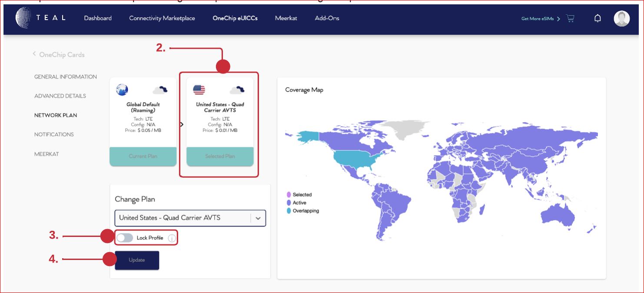644x293 pixels.
Task: Click back chevron beside OneChip Cards
Action: pos(34,54)
